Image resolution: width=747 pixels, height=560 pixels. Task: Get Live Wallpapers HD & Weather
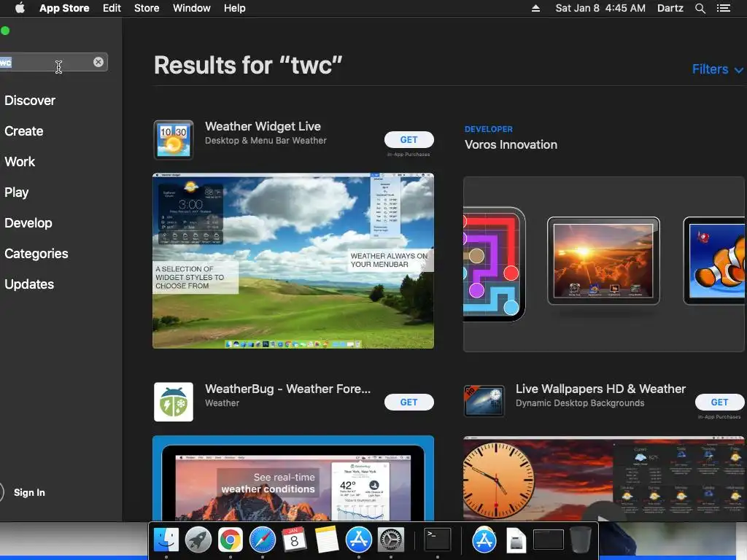[x=719, y=402]
